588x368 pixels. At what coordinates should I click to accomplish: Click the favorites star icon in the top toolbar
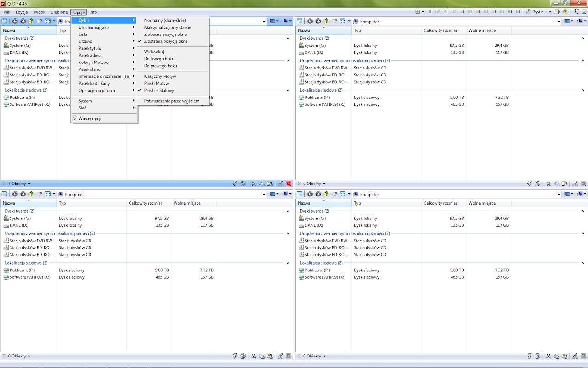pos(565,12)
